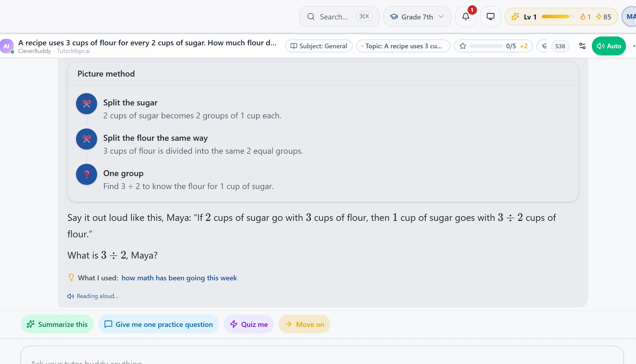636x364 pixels.
Task: Click the Search field in the header
Action: point(339,16)
